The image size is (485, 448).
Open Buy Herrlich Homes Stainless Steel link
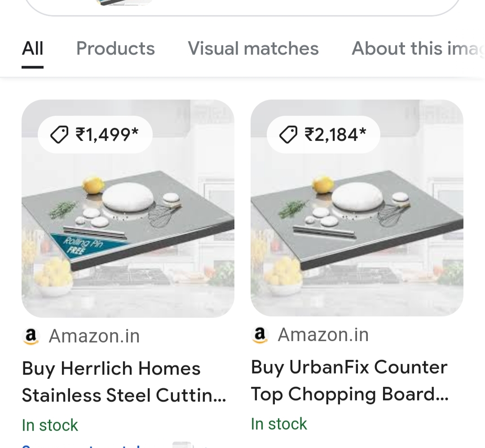click(x=124, y=382)
